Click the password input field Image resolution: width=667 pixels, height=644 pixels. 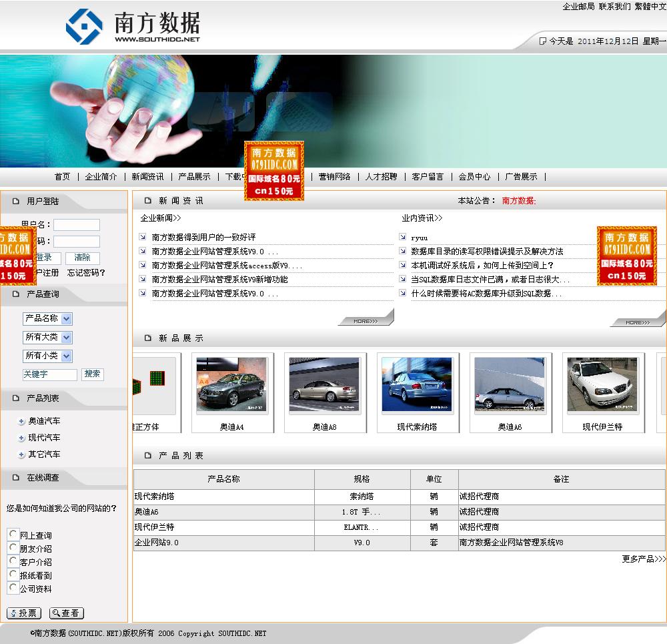(x=77, y=242)
